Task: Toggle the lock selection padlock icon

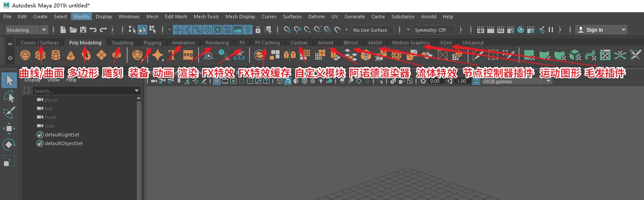Action: [x=258, y=30]
